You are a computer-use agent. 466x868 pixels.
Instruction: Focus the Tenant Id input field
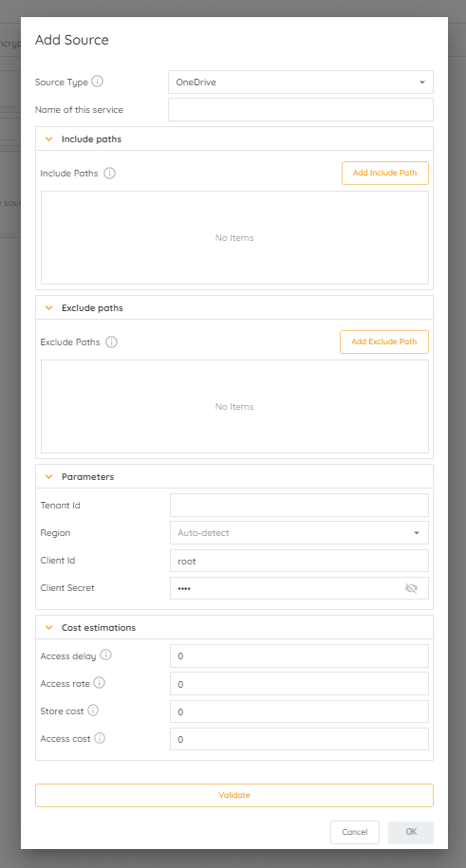tap(299, 505)
